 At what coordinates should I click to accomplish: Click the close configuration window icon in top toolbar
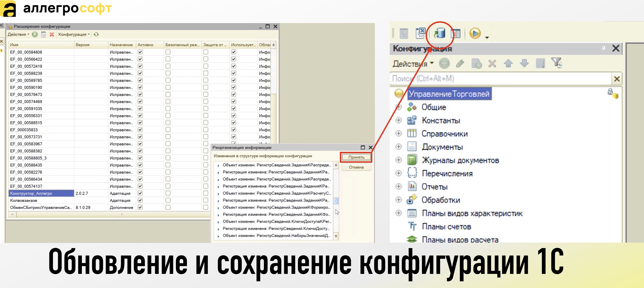pyautogui.click(x=421, y=33)
